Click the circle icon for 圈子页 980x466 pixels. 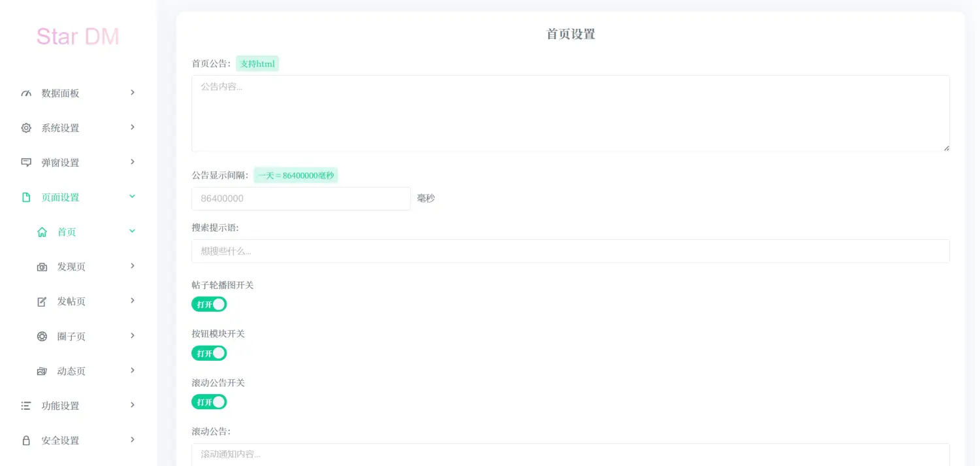click(42, 337)
